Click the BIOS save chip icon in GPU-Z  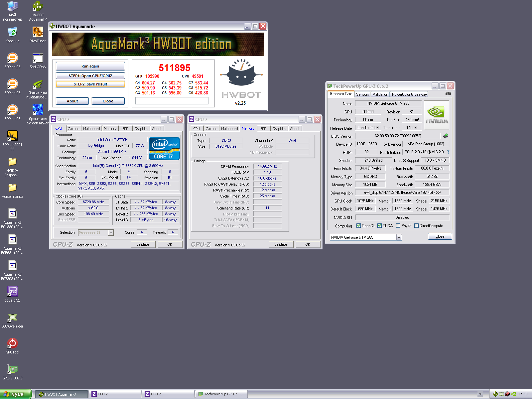[x=446, y=136]
